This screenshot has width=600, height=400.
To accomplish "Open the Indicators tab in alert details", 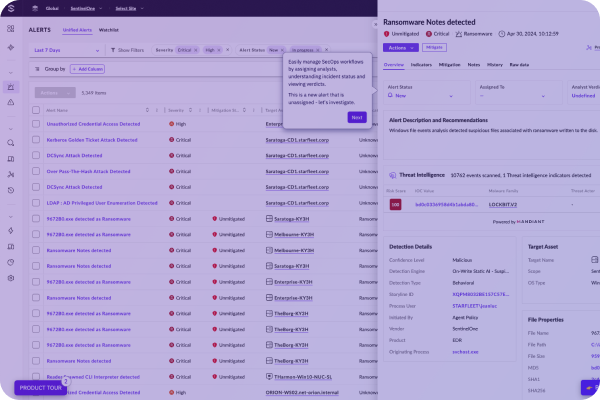I will (421, 64).
